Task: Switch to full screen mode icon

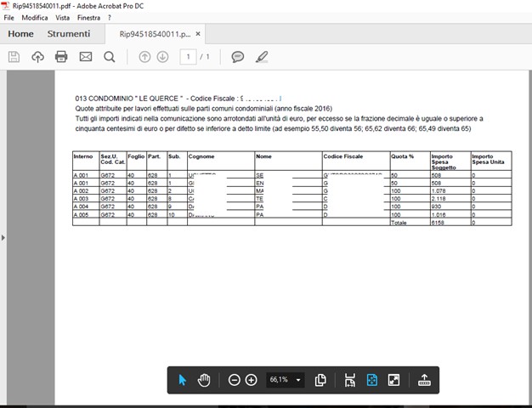Action: [394, 380]
